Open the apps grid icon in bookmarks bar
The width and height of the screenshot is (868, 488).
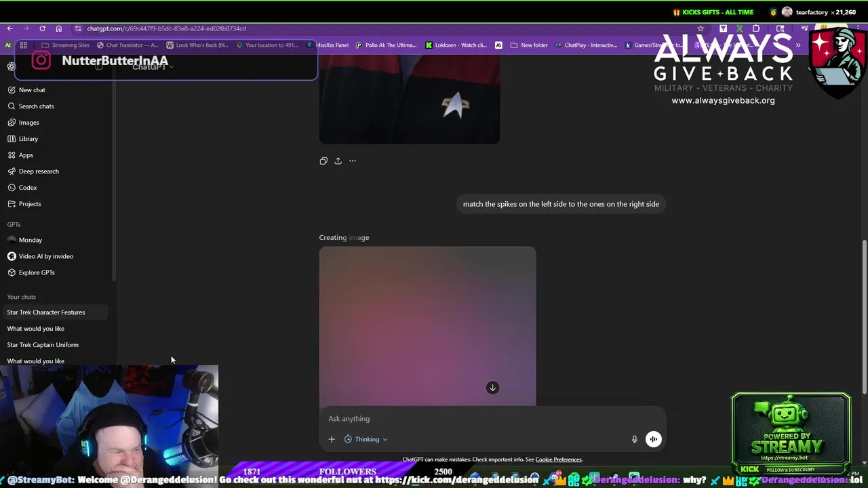point(23,45)
